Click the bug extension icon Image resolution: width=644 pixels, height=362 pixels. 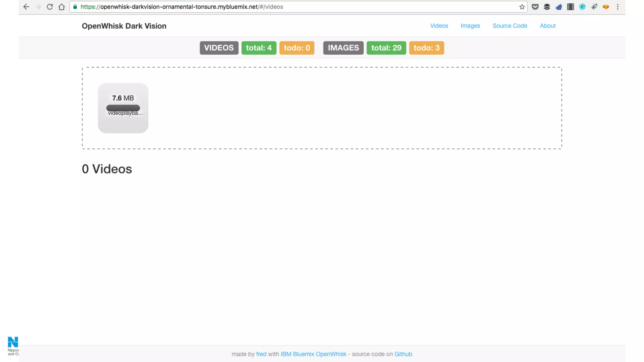594,7
